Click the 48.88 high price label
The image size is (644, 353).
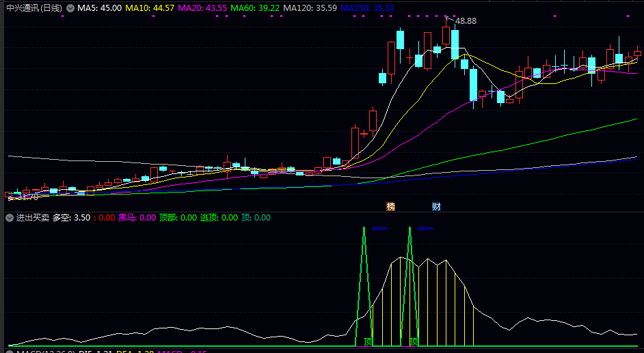[x=466, y=21]
